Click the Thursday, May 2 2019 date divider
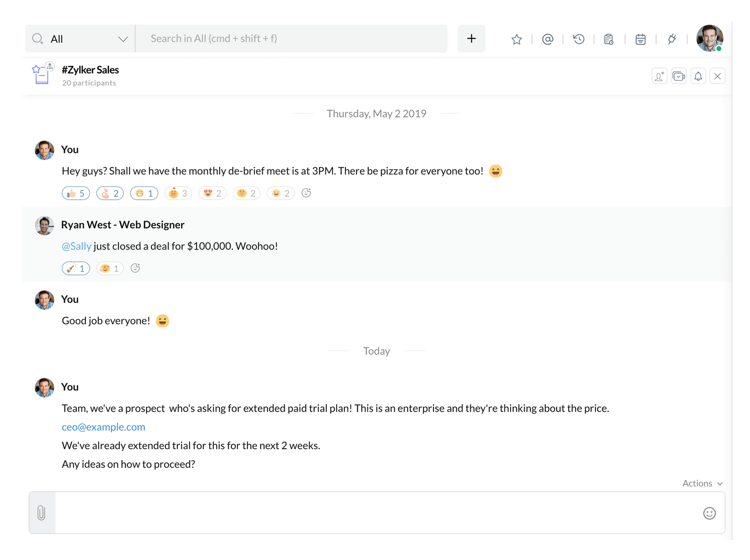750x560 pixels. pyautogui.click(x=377, y=113)
